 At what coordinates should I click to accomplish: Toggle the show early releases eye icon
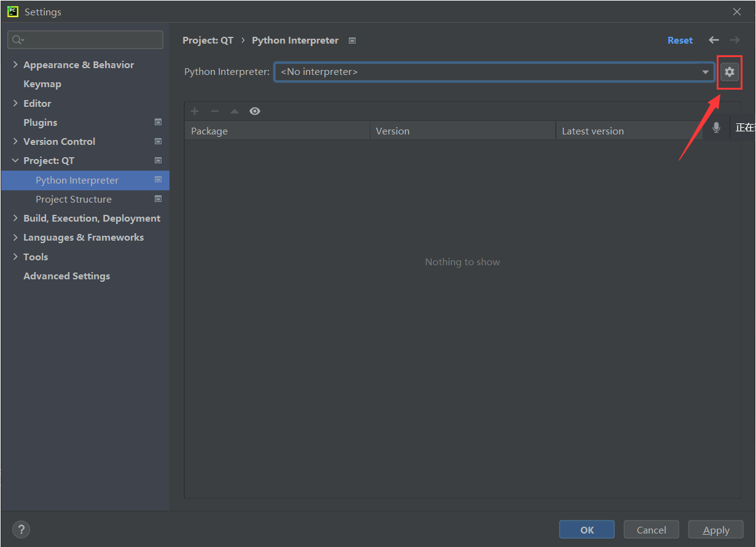[255, 111]
